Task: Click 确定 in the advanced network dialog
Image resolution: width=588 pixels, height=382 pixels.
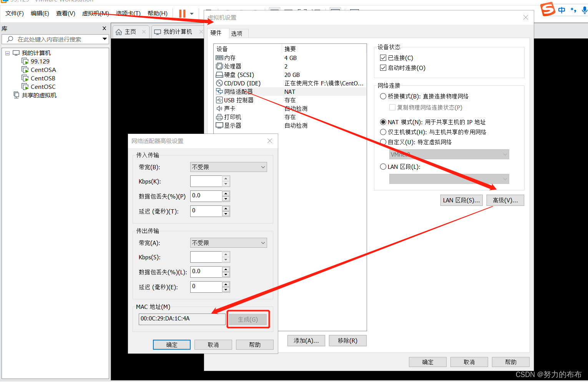Action: coord(172,345)
